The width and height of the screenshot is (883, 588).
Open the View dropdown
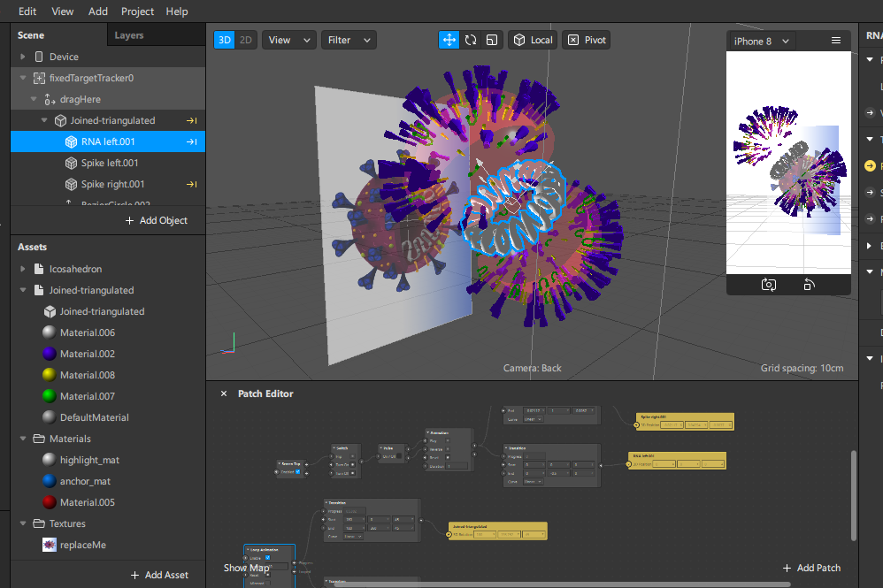tap(289, 40)
